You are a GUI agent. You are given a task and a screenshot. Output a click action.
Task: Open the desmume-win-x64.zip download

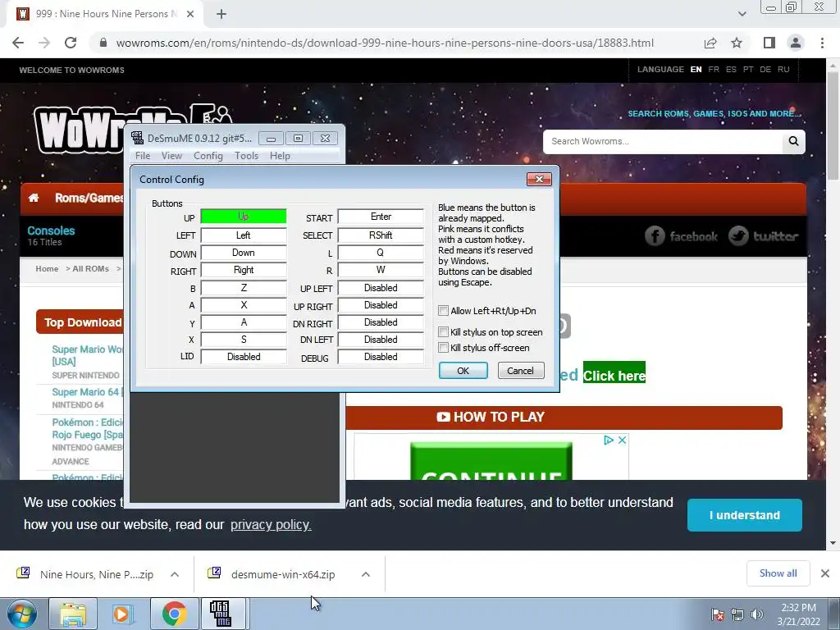pyautogui.click(x=273, y=574)
